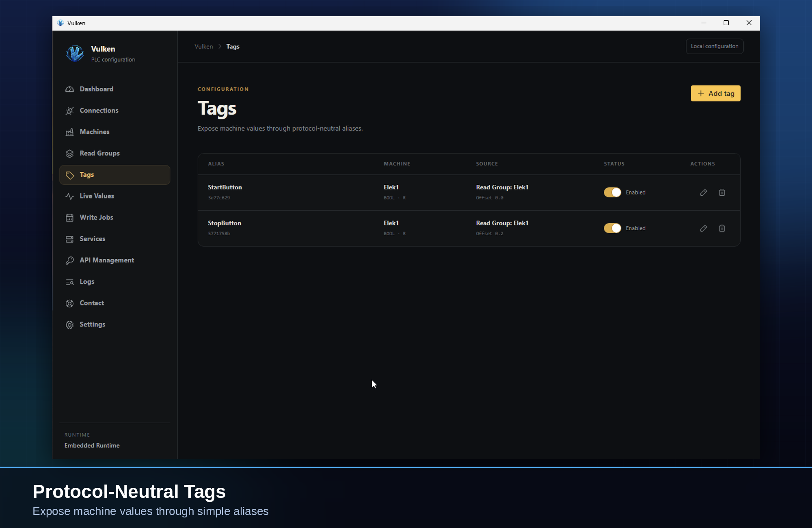
Task: Click the Vulken logo in the sidebar
Action: 75,53
